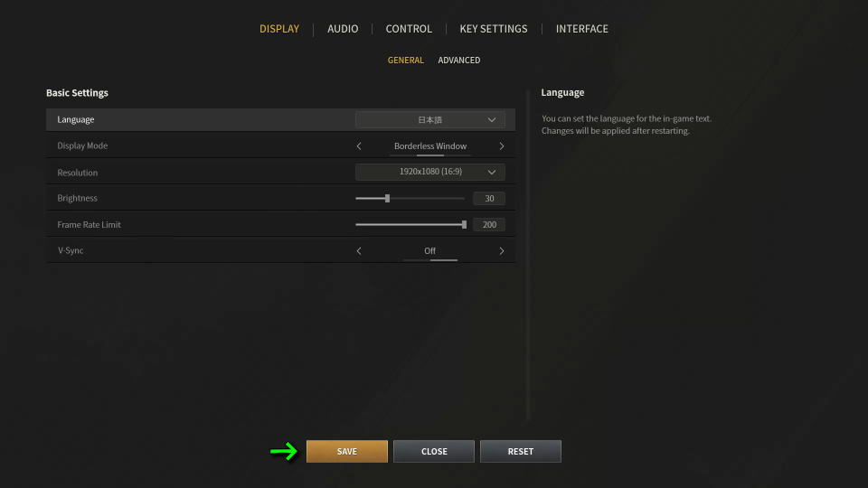Click the V-Sync Off value
Image resolution: width=868 pixels, height=488 pixels.
tap(430, 250)
